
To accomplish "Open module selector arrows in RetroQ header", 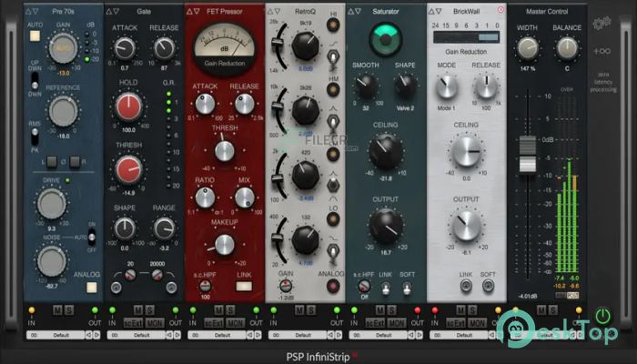I will pos(274,11).
